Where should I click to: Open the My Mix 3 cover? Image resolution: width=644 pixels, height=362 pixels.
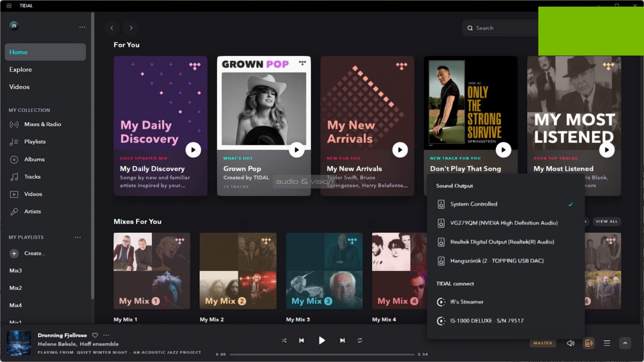[324, 271]
